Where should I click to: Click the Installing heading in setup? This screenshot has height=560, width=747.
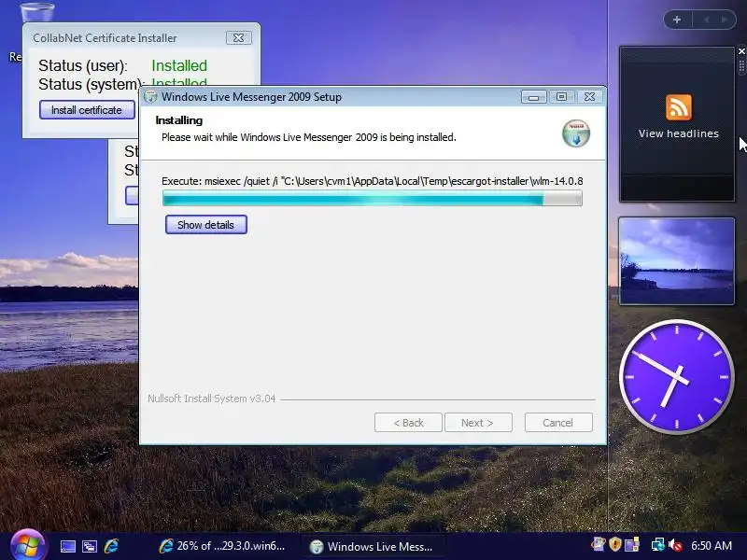[x=178, y=120]
